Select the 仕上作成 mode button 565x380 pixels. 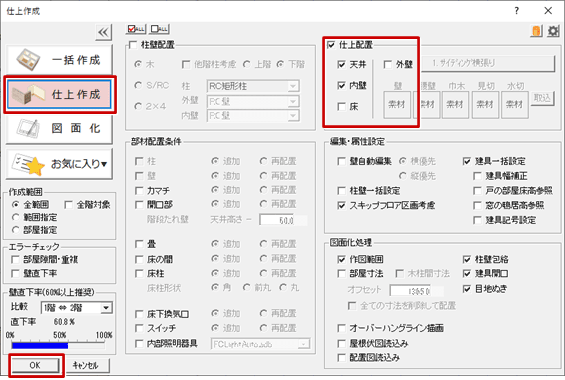point(59,94)
